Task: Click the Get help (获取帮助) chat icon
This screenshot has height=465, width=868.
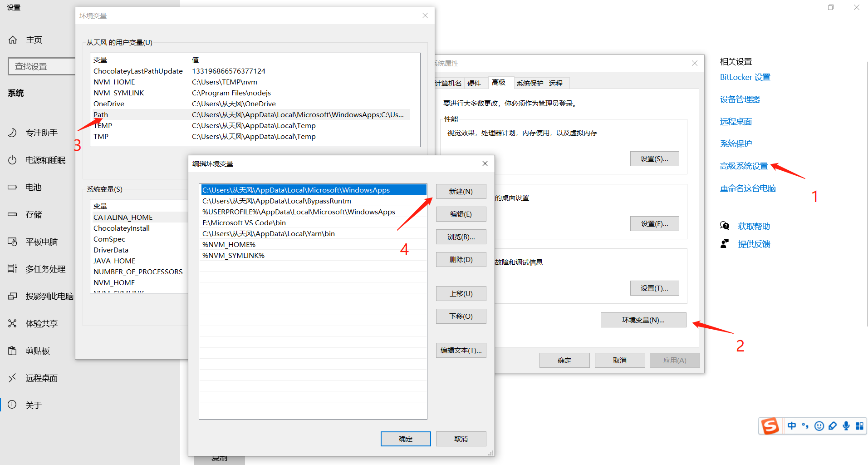Action: click(x=725, y=226)
